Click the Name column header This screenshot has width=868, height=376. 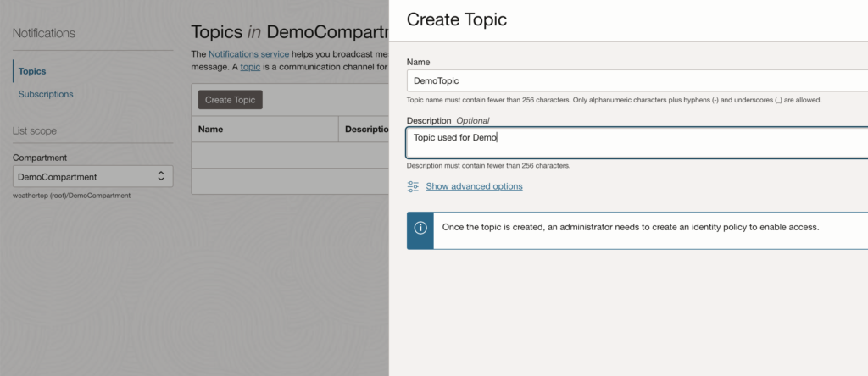click(210, 130)
